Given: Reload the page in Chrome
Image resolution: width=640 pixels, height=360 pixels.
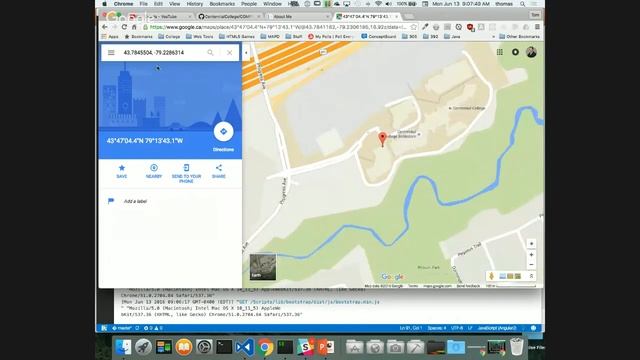Looking at the screenshot, I should coord(124,27).
